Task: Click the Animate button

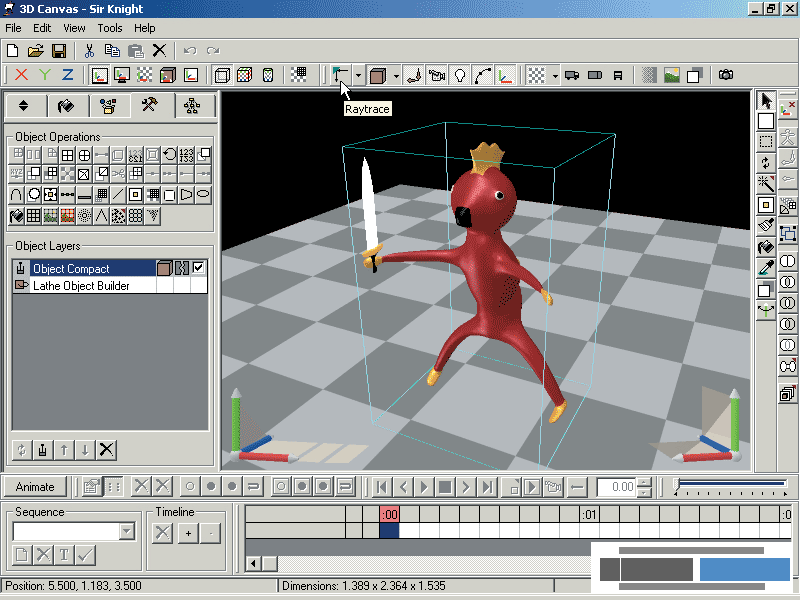Action: pos(35,487)
